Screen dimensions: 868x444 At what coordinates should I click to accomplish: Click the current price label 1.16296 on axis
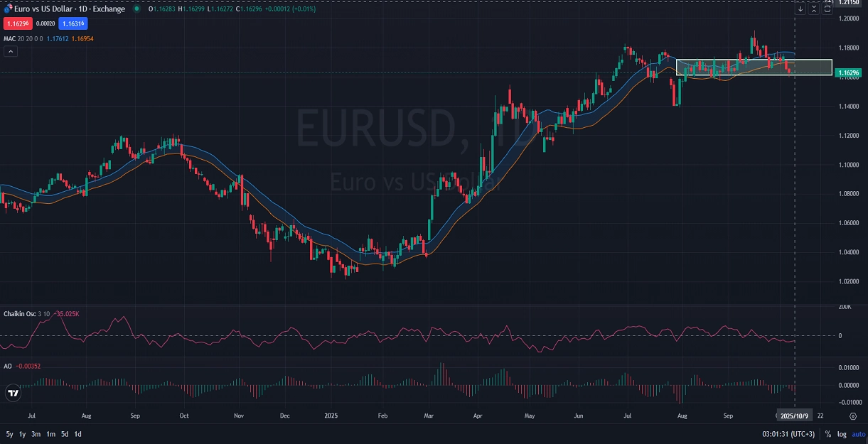click(x=849, y=72)
